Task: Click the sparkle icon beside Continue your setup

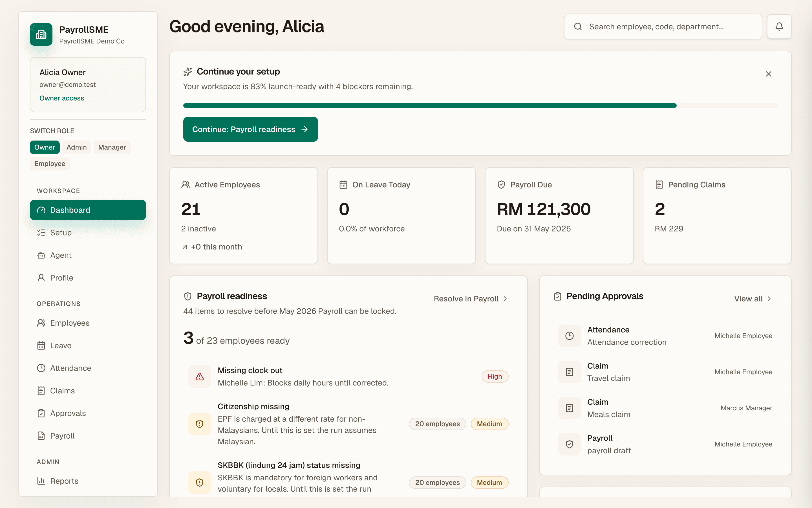Action: click(187, 72)
